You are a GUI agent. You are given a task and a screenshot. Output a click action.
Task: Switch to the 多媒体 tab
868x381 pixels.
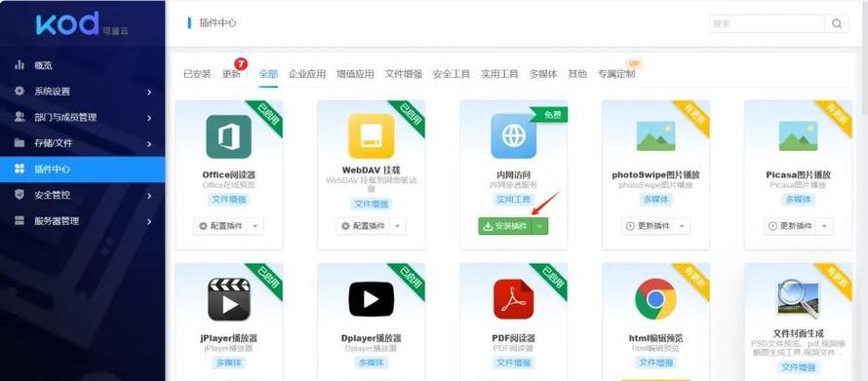[543, 74]
